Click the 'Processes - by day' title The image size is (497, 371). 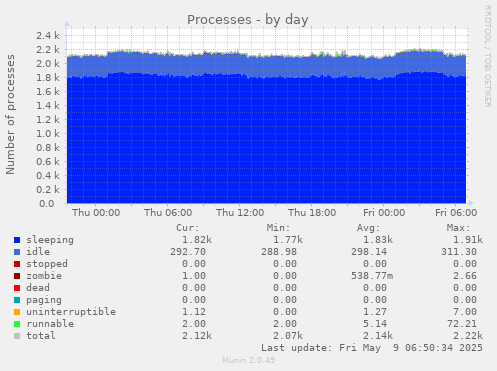(248, 20)
